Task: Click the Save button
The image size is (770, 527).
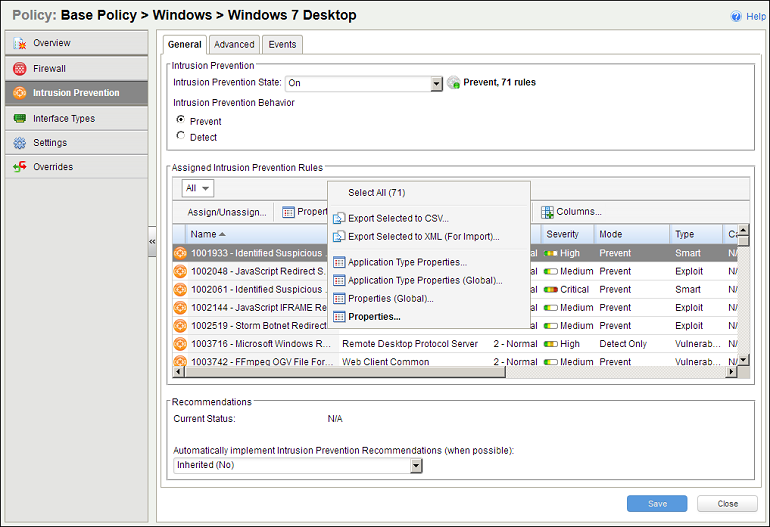Action: 656,504
